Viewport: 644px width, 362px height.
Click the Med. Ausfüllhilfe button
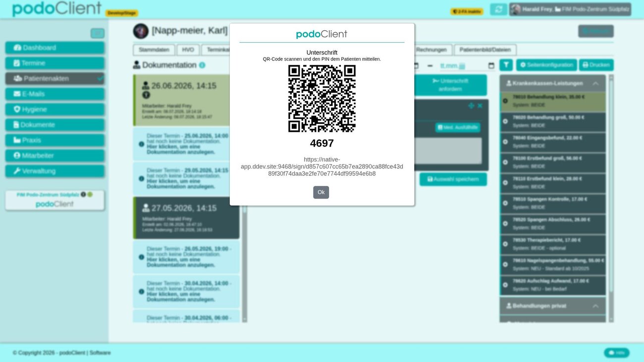pos(458,127)
